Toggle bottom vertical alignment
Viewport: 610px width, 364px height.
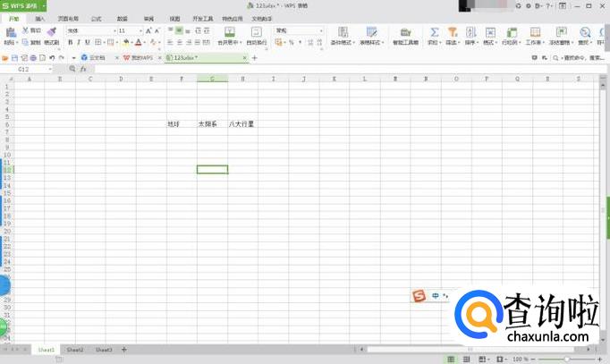point(188,30)
